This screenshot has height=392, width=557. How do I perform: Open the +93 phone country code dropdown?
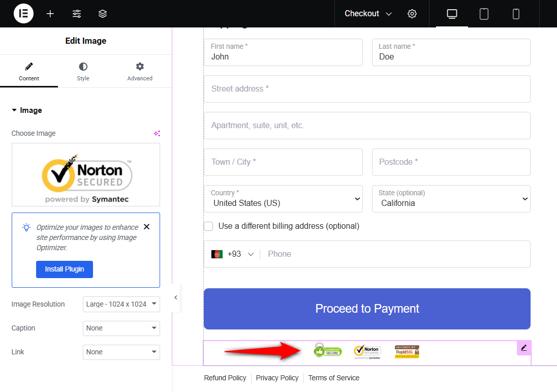coord(233,254)
